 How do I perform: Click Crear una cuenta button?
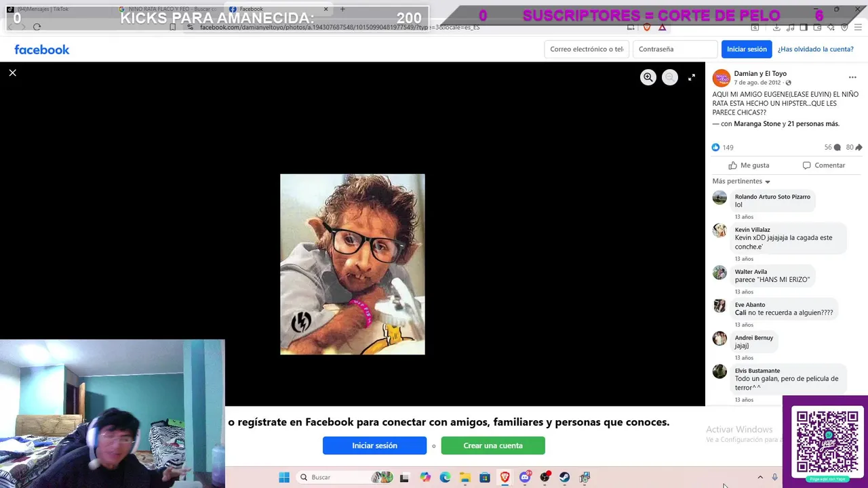tap(493, 445)
